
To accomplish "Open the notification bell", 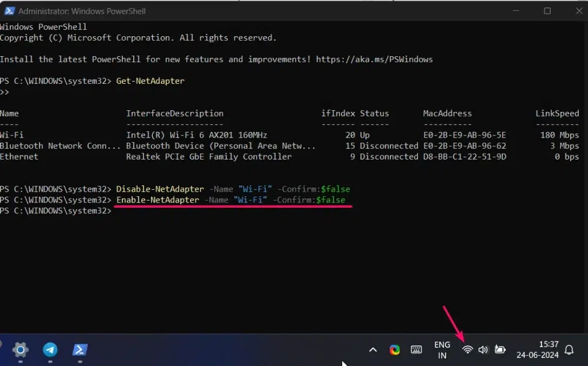I will click(569, 350).
